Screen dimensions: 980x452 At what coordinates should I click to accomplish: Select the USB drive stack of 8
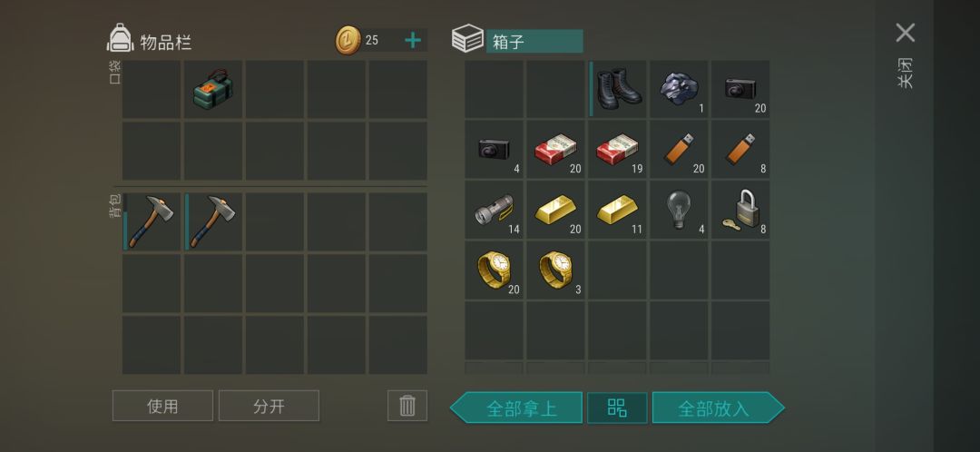pyautogui.click(x=740, y=150)
